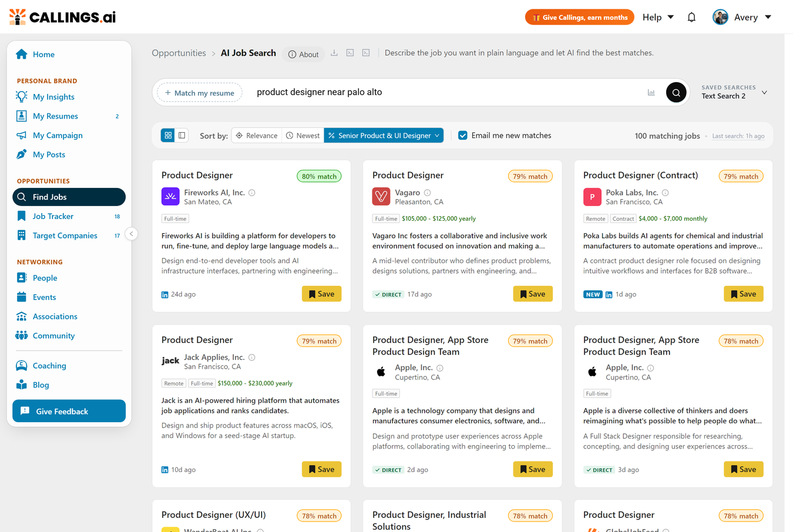
Task: Open the Avery account dropdown
Action: (x=742, y=17)
